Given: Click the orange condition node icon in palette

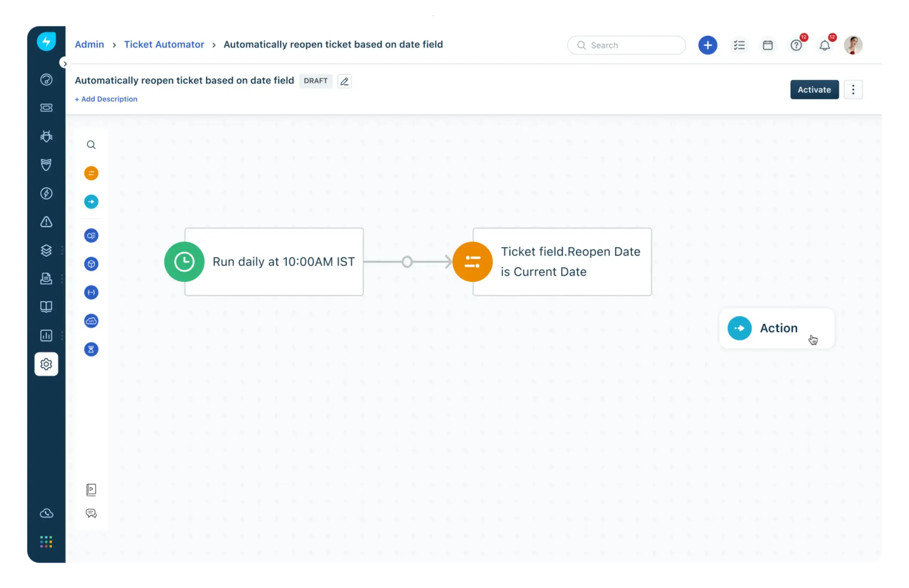Looking at the screenshot, I should point(91,173).
